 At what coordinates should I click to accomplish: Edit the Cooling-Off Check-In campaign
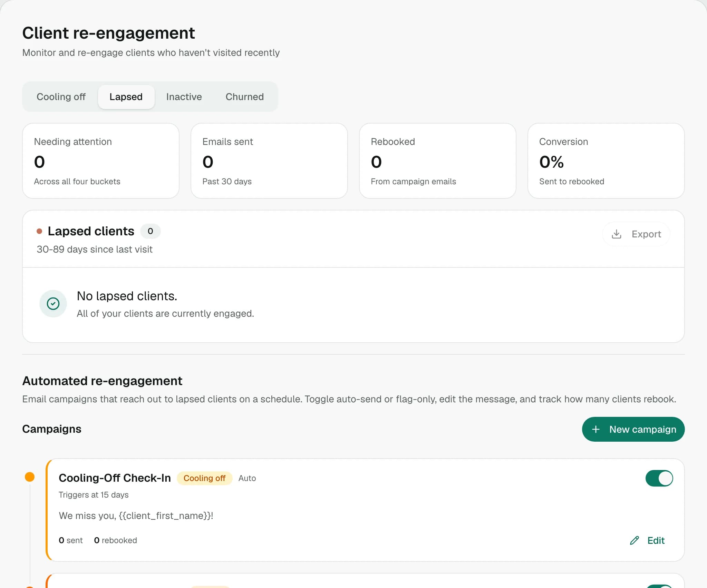[x=647, y=540]
